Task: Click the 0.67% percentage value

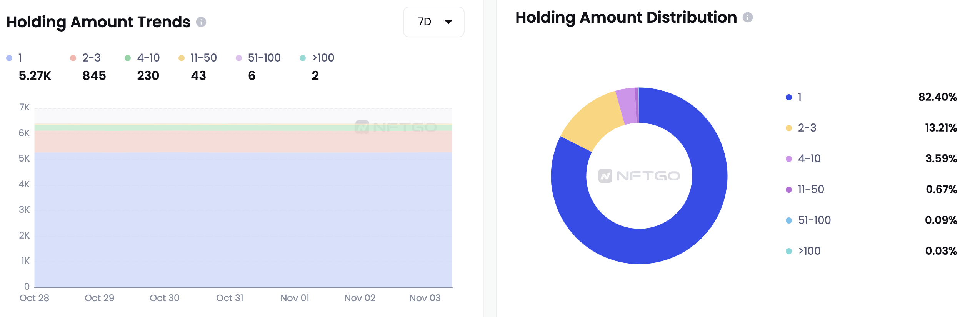Action: click(942, 189)
